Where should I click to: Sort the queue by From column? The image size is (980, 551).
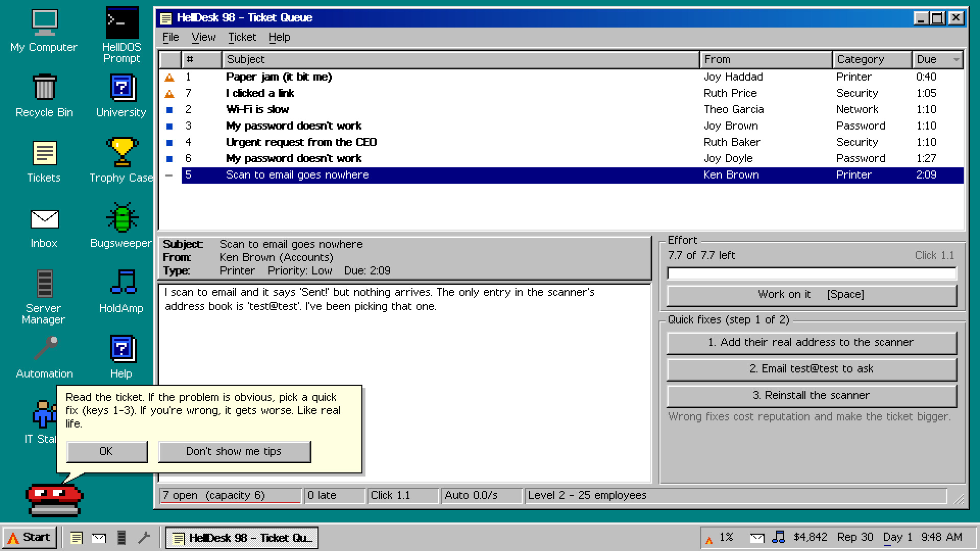766,60
